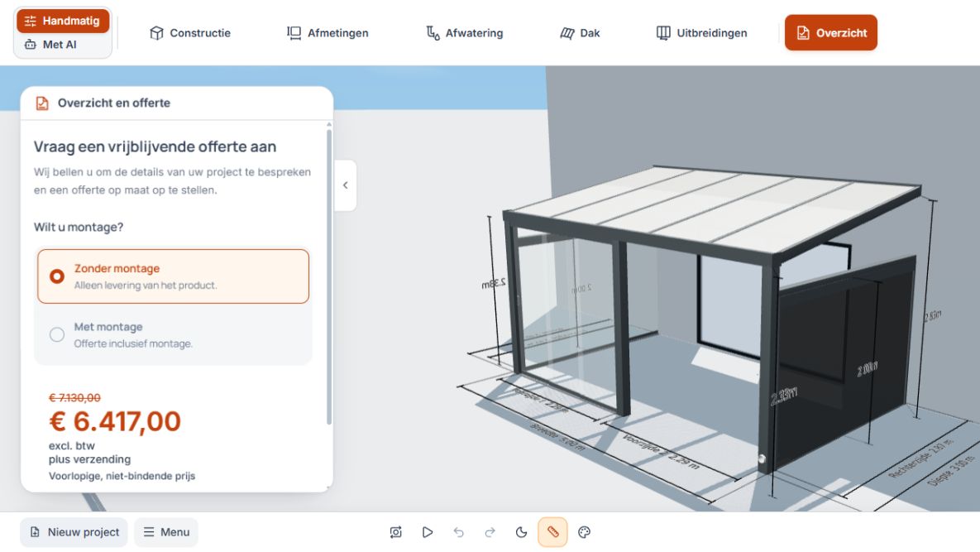Open the Dak tab

coord(580,33)
